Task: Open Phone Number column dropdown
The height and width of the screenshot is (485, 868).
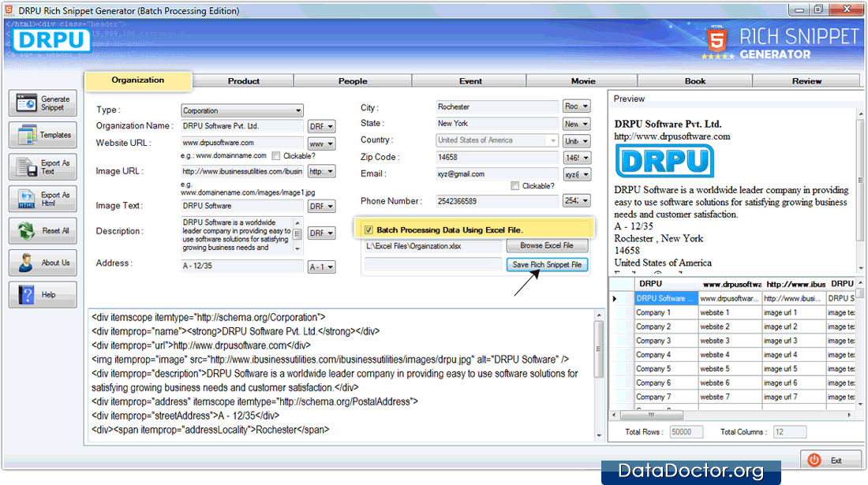Action: coord(576,201)
